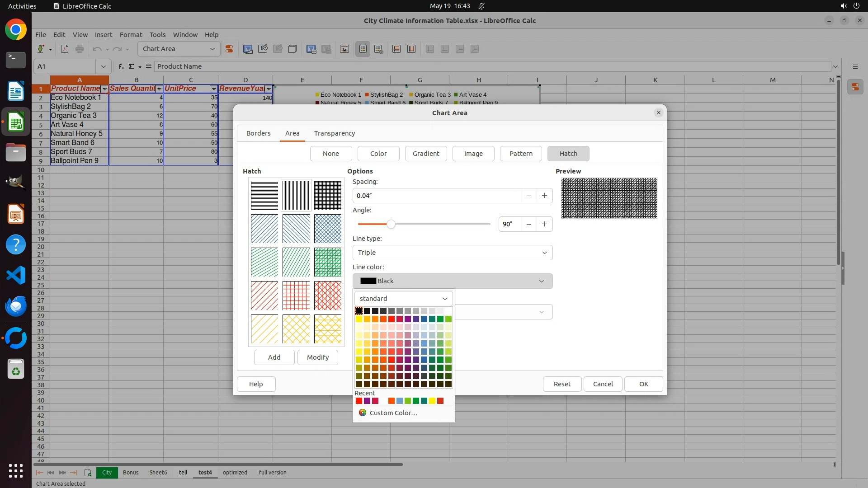Viewport: 868px width, 488px height.
Task: Expand the standard palette dropdown
Action: point(403,299)
